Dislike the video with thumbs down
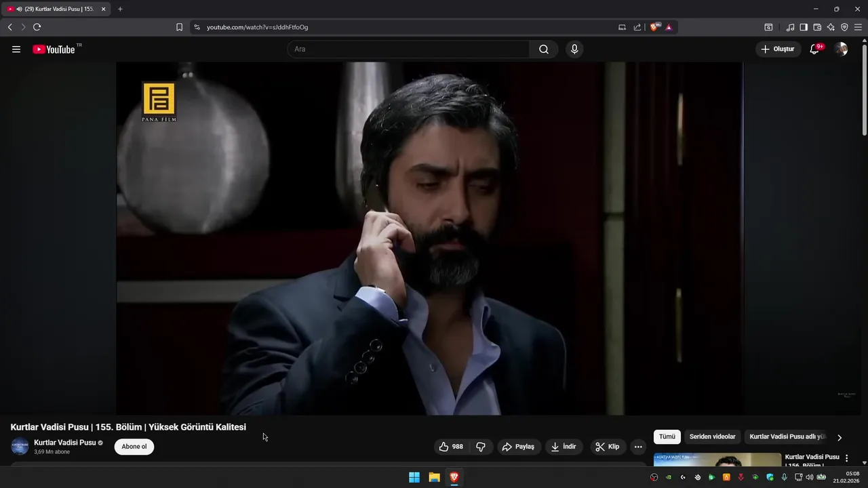 point(481,447)
